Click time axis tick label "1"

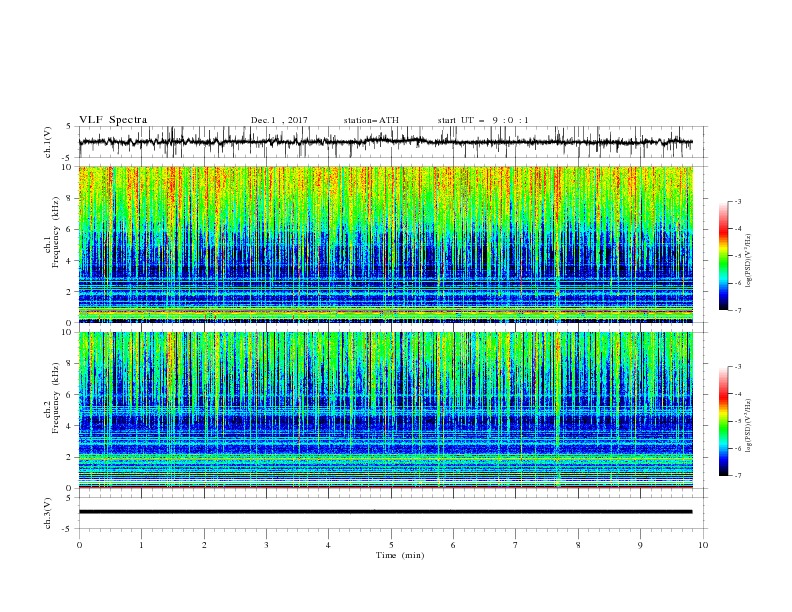coord(141,545)
